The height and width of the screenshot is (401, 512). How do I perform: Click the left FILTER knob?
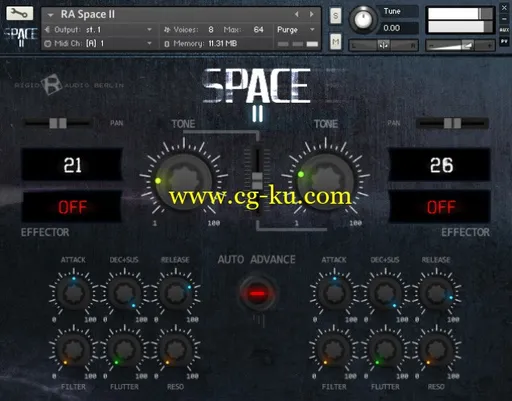pyautogui.click(x=73, y=349)
